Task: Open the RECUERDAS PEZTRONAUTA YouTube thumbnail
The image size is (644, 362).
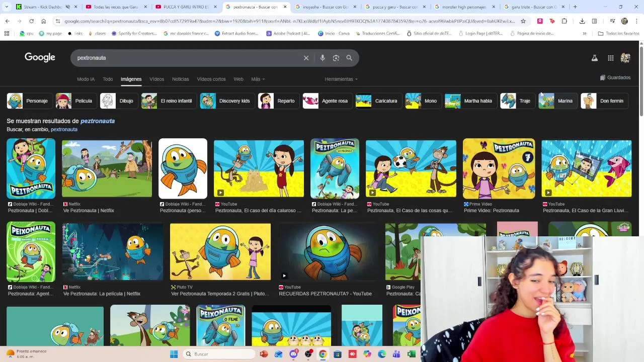Action: [328, 251]
